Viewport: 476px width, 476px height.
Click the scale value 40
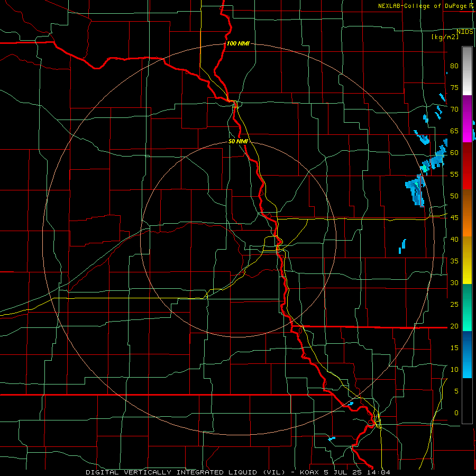click(x=454, y=239)
